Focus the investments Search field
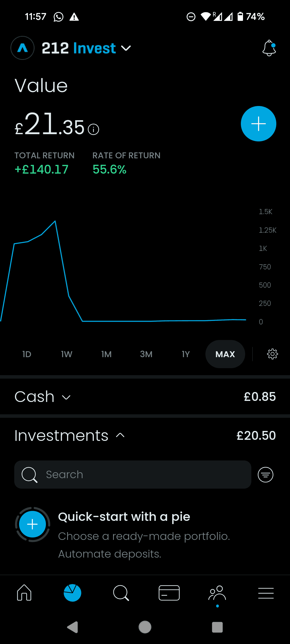 pyautogui.click(x=133, y=475)
